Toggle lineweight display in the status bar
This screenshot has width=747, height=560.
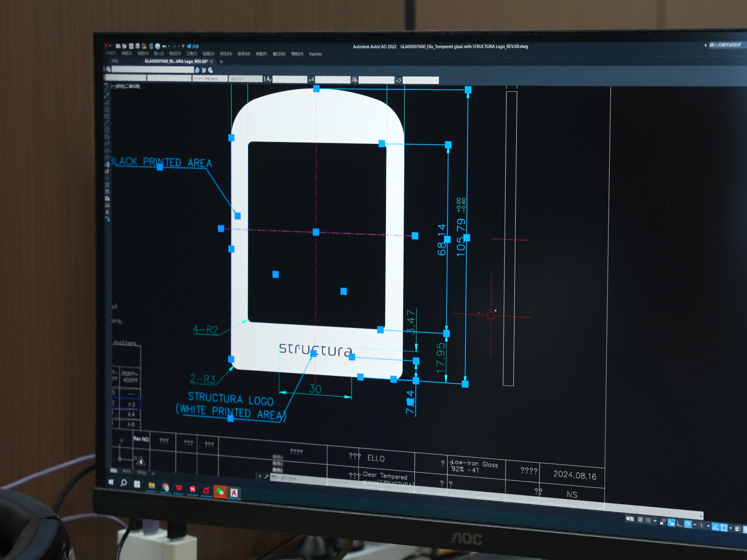pos(738,529)
